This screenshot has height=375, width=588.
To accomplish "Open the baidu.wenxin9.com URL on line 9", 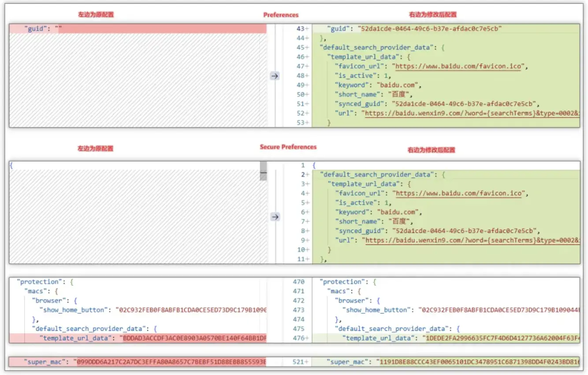I will 472,240.
